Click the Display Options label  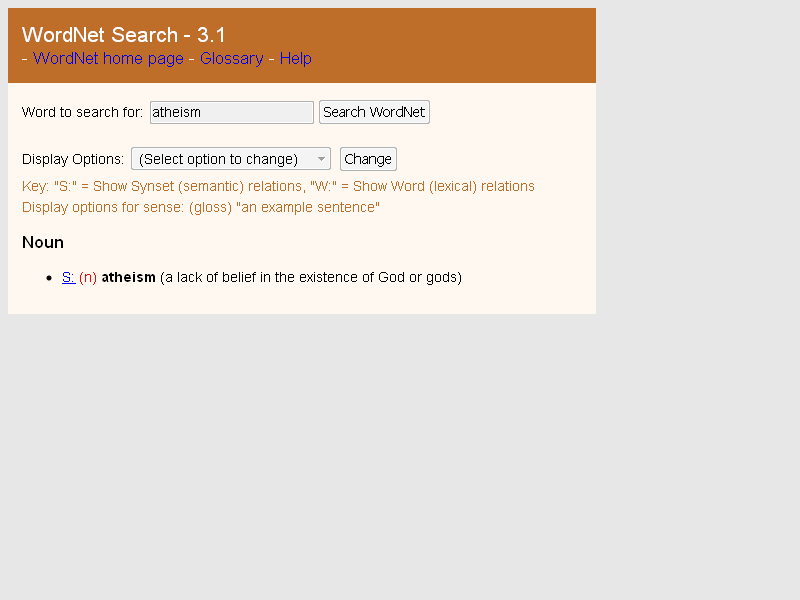(73, 159)
